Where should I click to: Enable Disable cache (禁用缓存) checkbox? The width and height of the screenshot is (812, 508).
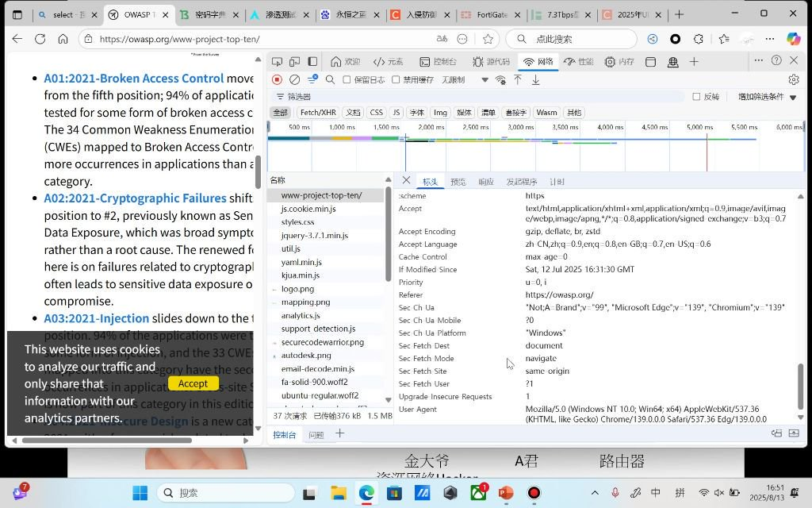[x=396, y=79]
